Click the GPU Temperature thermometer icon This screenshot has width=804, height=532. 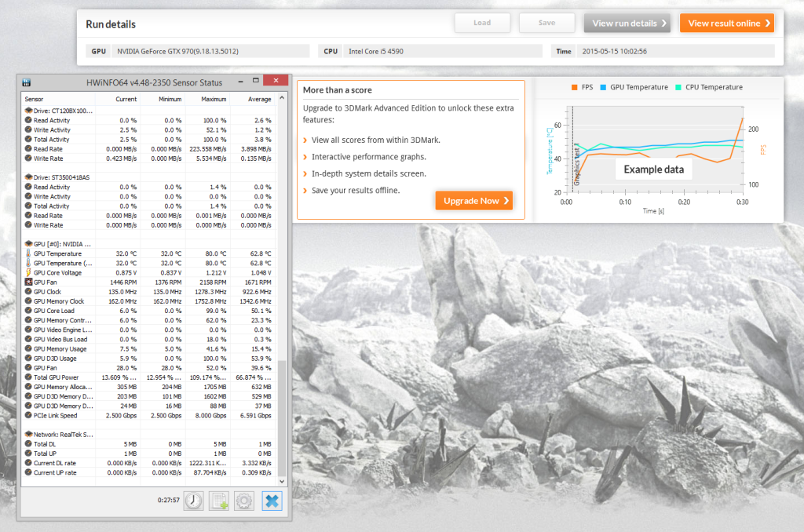coord(28,253)
